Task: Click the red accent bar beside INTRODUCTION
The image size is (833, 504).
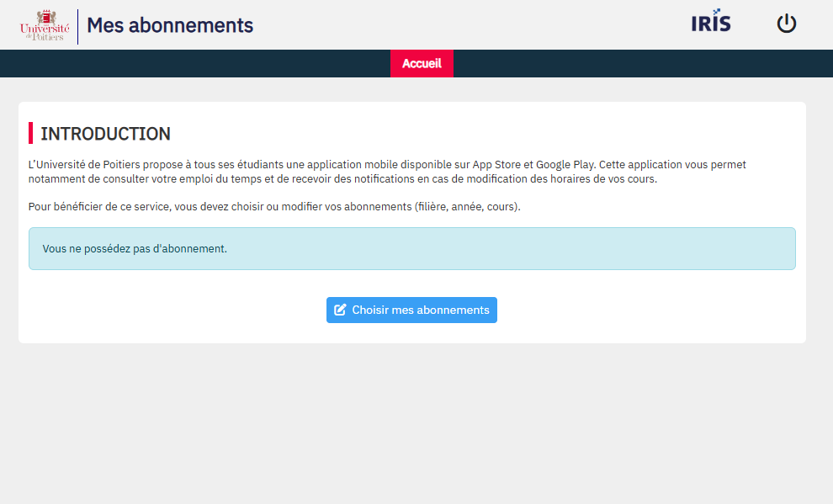Action: click(30, 133)
